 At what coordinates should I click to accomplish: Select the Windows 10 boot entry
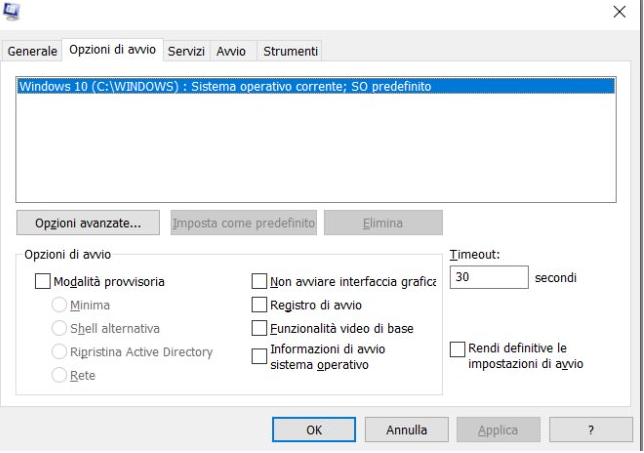click(225, 87)
